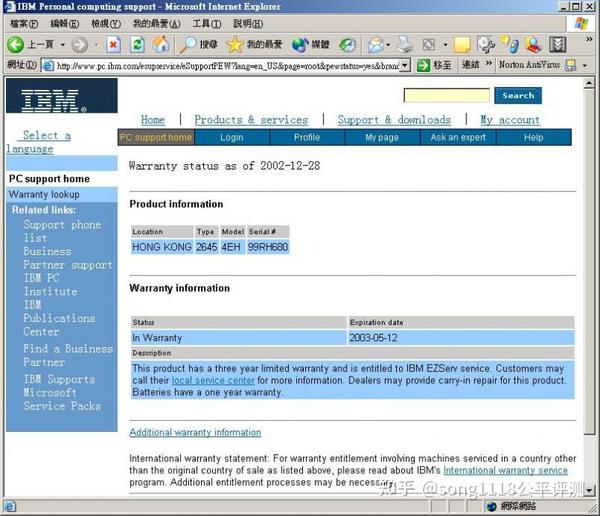Viewport: 600px width, 516px height.
Task: Click the double down-arrow toolbar icon
Action: pos(558,45)
